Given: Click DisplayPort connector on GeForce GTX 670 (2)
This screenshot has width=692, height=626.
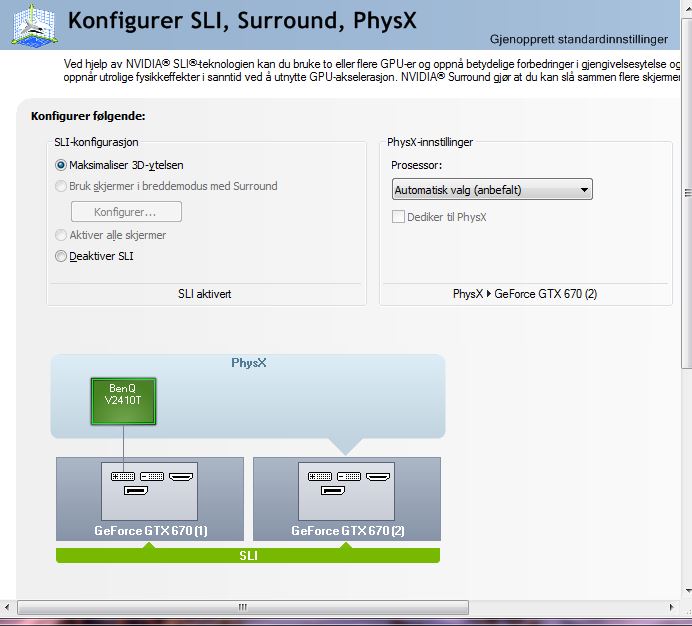Looking at the screenshot, I should [333, 490].
